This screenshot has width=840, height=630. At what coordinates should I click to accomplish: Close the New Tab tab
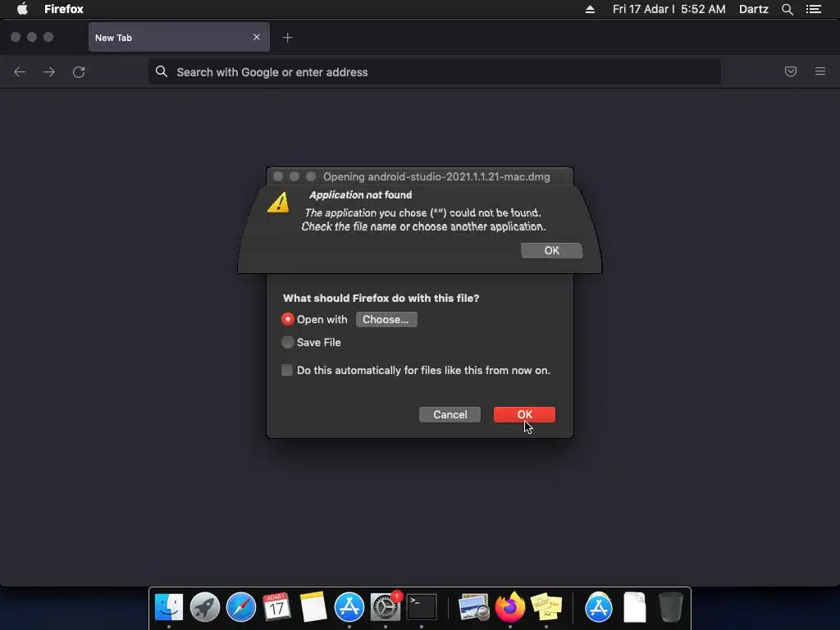click(257, 37)
